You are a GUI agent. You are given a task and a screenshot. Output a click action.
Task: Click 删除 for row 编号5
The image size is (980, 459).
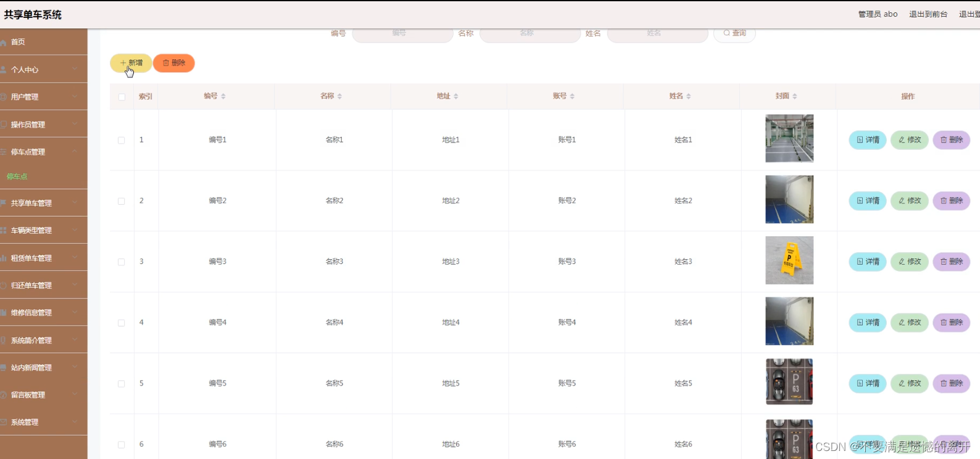click(952, 383)
